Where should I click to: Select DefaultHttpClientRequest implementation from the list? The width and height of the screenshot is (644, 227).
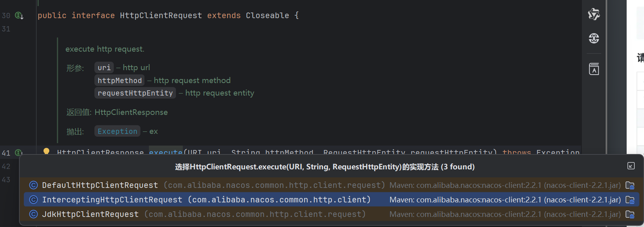click(x=100, y=185)
